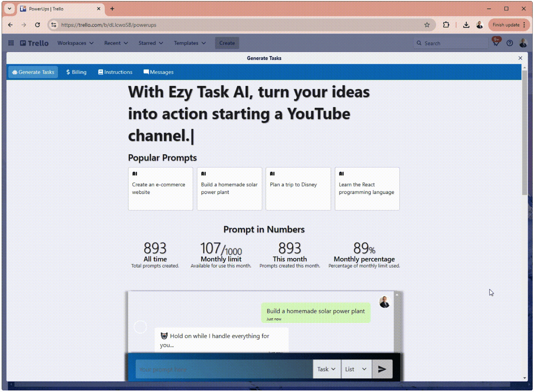The width and height of the screenshot is (534, 392).
Task: Click the Create button
Action: pyautogui.click(x=227, y=43)
